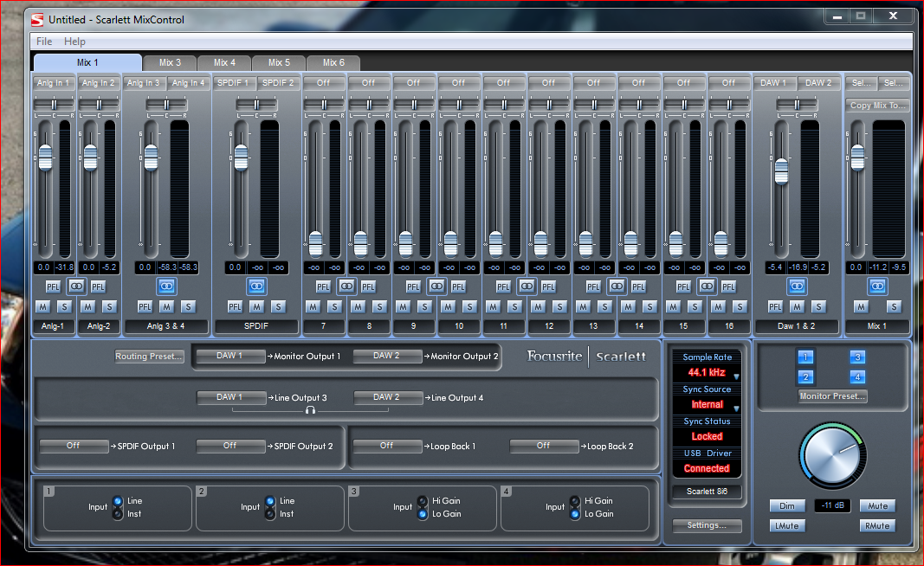Solo channel 7

click(x=334, y=307)
